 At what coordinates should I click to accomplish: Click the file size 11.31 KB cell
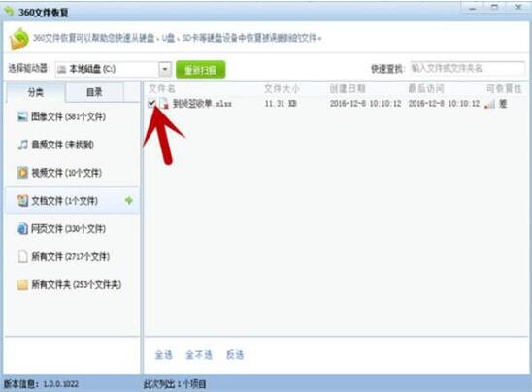pos(281,104)
